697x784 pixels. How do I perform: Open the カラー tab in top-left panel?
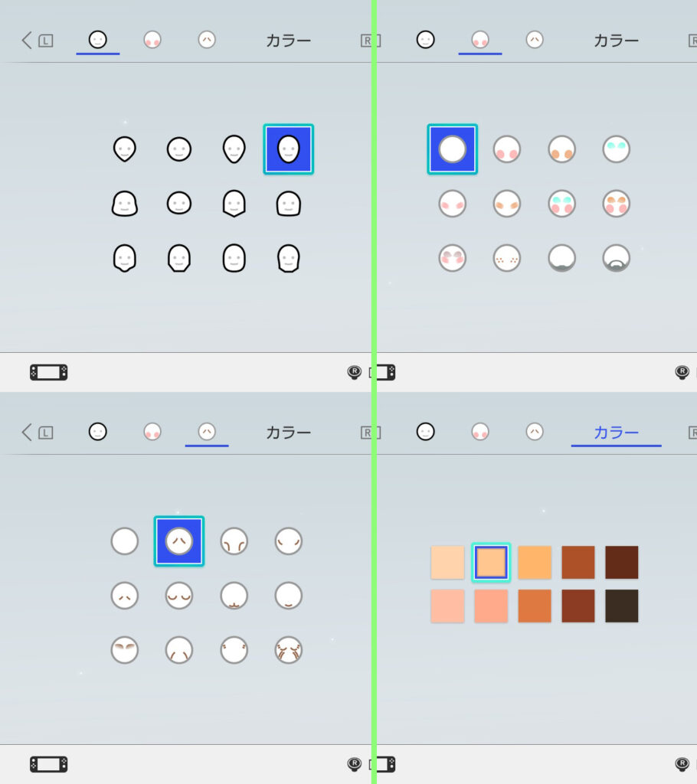click(288, 41)
